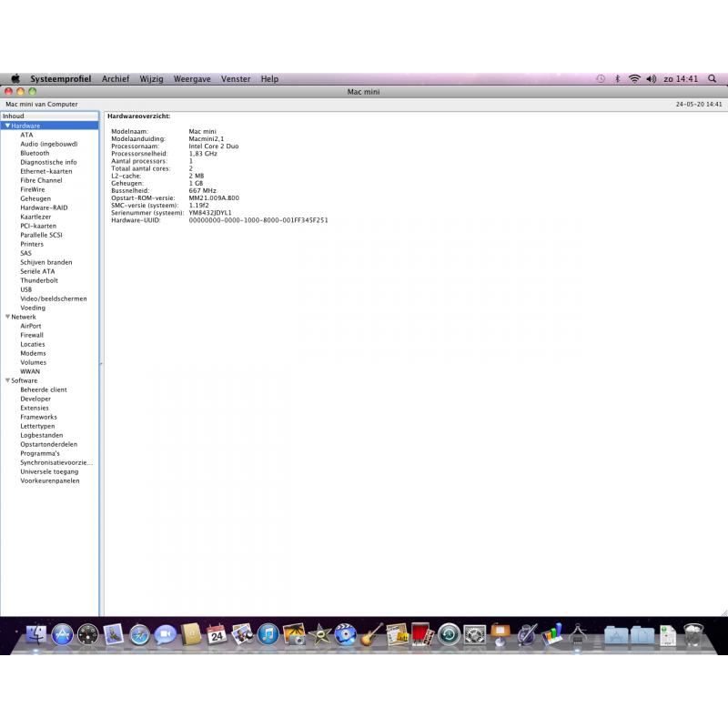The image size is (728, 728).
Task: Open iCal calendar showing 24
Action: click(x=217, y=634)
